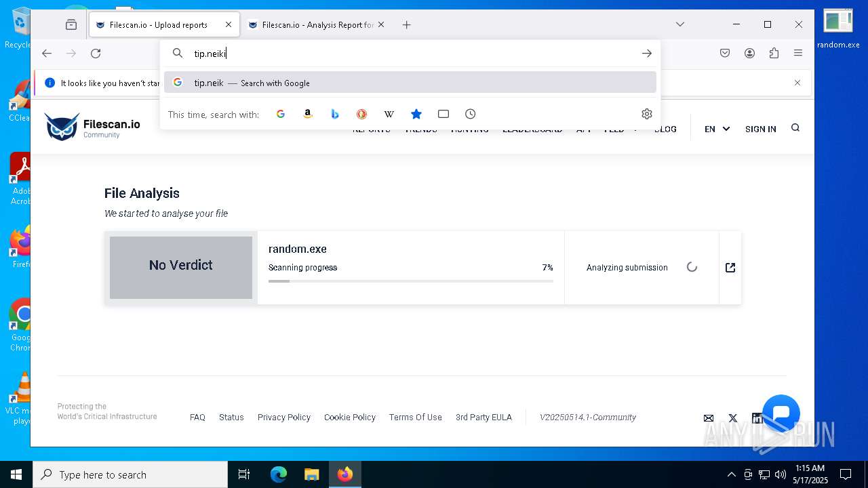Close the Analysis Report tab
This screenshot has height=488, width=868.
[x=381, y=24]
